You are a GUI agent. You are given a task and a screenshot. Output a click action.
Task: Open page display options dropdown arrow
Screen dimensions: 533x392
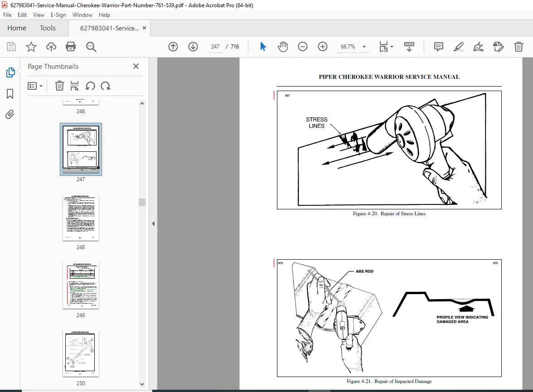coord(392,47)
